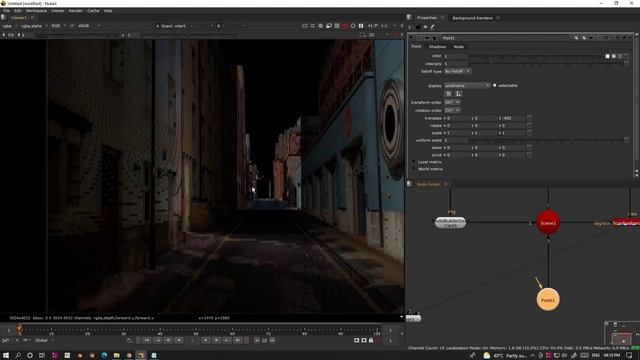Open the rgba.alpha channel dropdown
Image resolution: width=640 pixels, height=360 pixels.
34,26
